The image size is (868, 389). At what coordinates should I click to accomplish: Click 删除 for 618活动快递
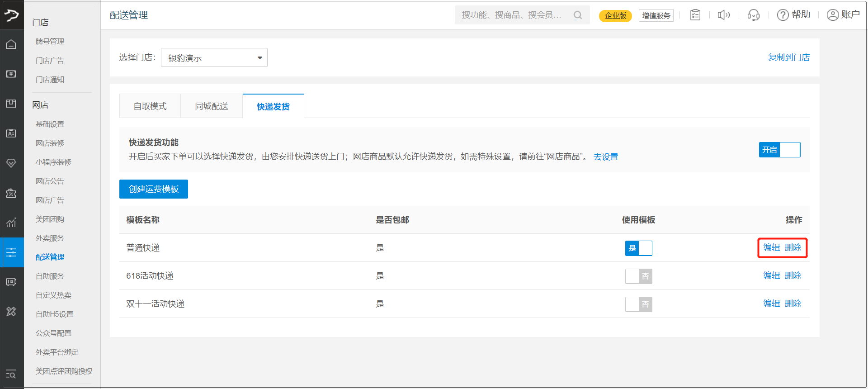point(793,275)
